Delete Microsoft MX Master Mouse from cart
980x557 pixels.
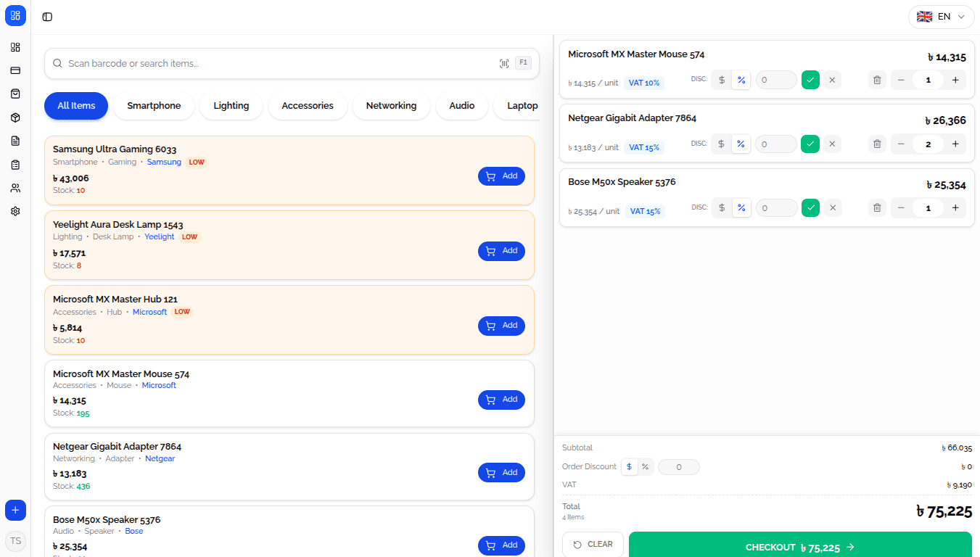pyautogui.click(x=877, y=80)
